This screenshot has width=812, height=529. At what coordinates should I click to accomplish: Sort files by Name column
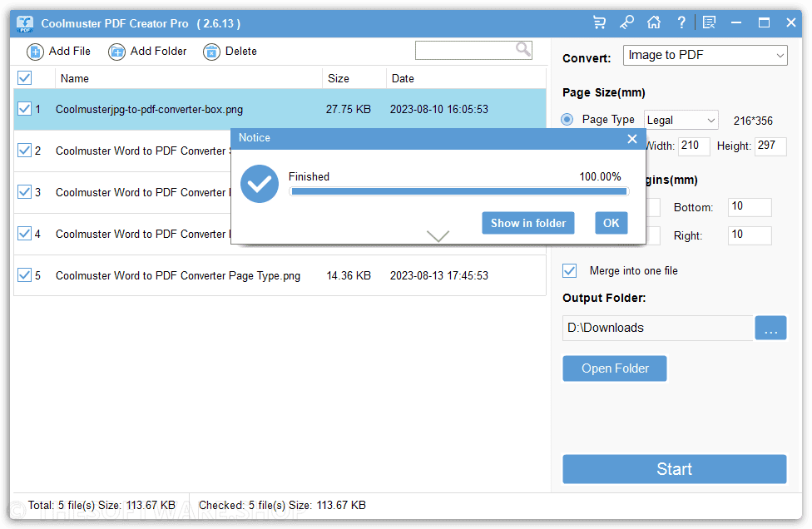[x=75, y=79]
